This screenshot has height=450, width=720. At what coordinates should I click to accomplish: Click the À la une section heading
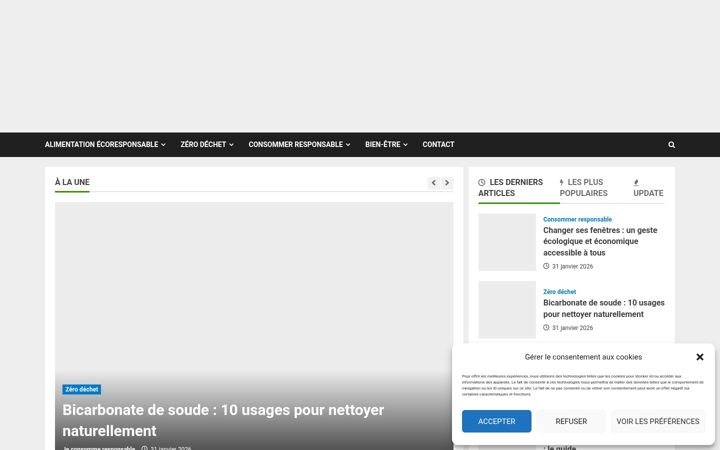point(72,182)
